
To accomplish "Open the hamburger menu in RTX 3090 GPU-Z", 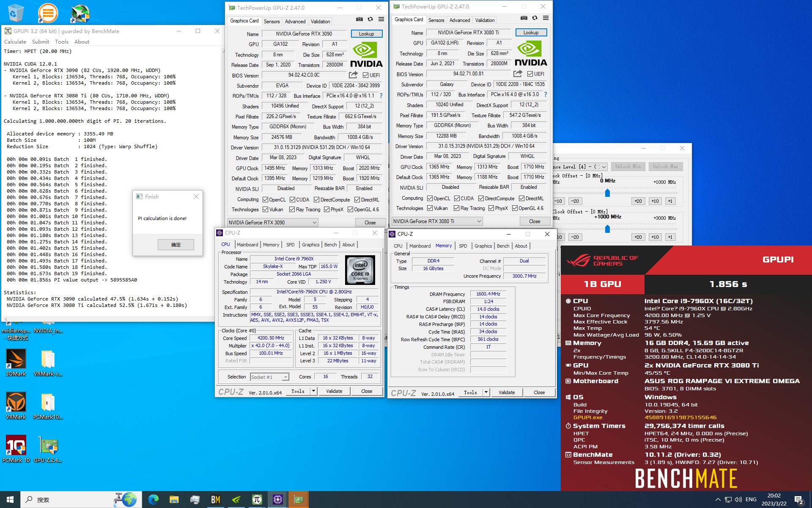I will [x=381, y=19].
